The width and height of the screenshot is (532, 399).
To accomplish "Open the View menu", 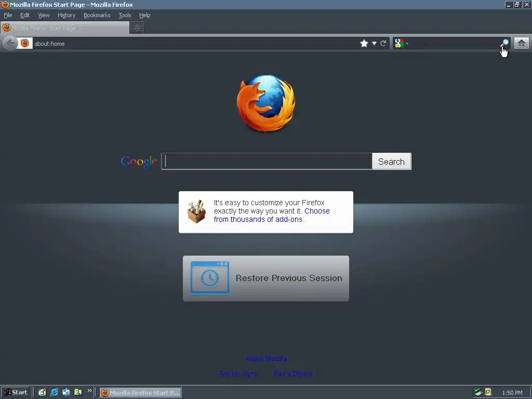I will click(44, 15).
